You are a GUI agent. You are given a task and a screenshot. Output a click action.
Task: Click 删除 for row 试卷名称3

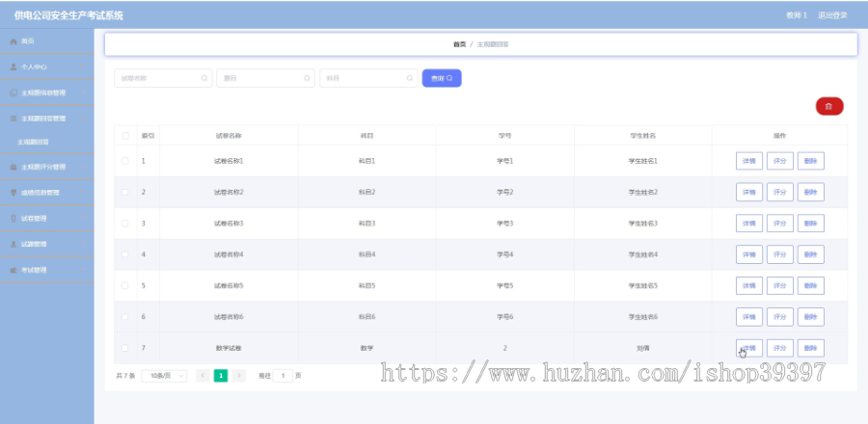tap(811, 224)
